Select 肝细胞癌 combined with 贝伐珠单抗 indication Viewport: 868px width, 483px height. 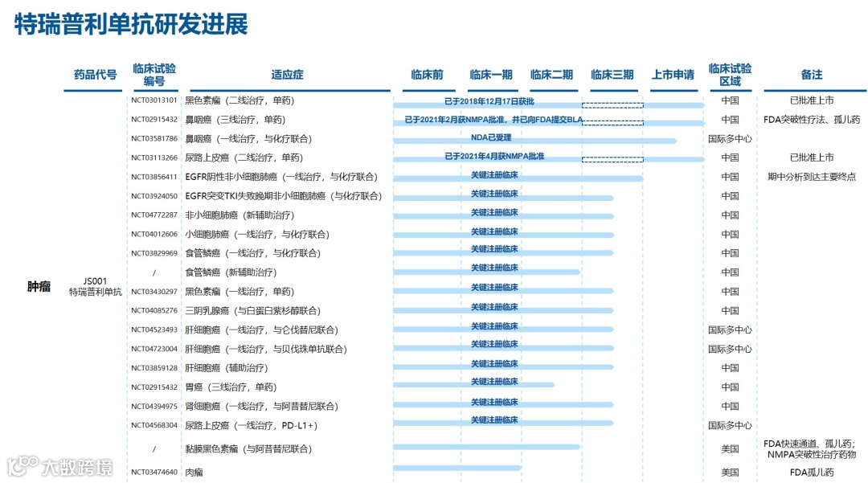[266, 349]
